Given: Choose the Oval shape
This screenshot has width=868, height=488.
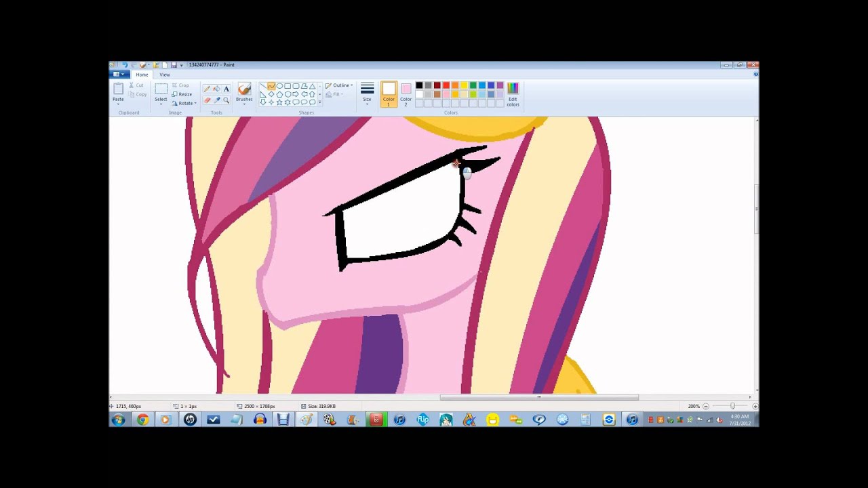Looking at the screenshot, I should [279, 86].
